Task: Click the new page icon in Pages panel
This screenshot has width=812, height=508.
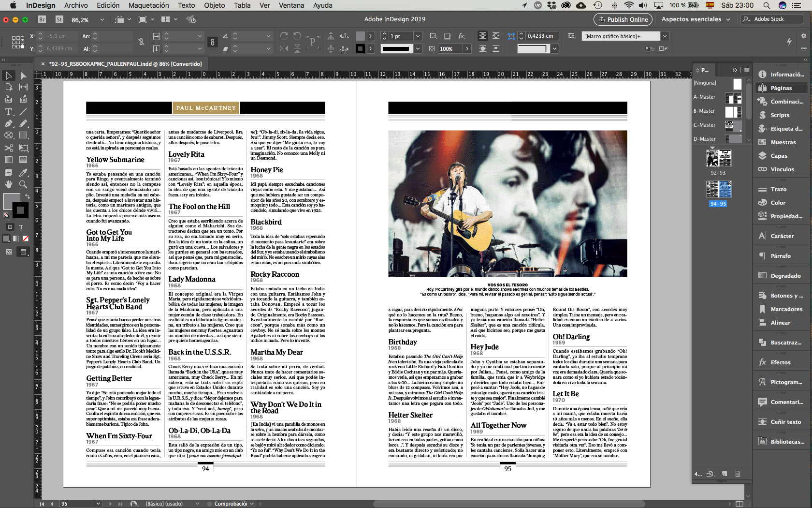Action: [x=724, y=474]
